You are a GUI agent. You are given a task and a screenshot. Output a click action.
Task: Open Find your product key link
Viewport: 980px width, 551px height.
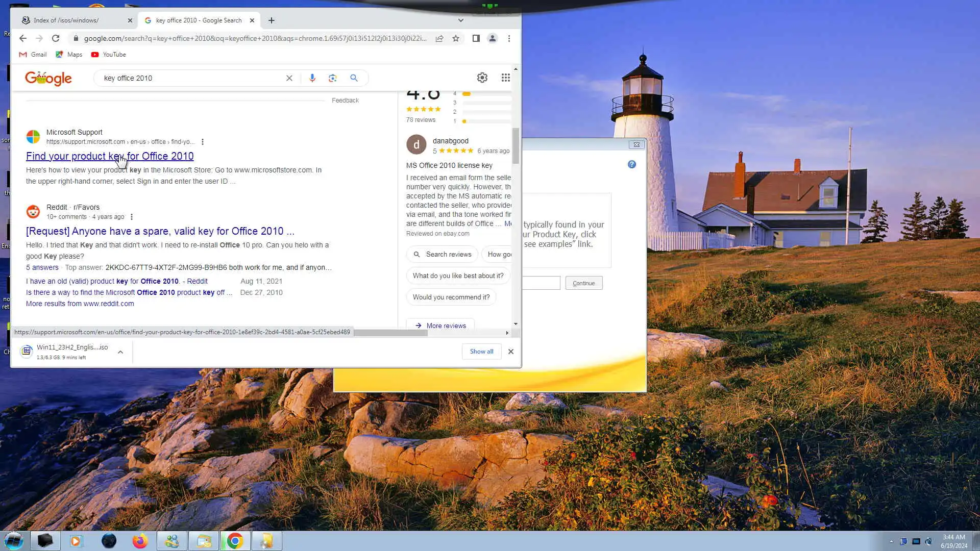110,156
